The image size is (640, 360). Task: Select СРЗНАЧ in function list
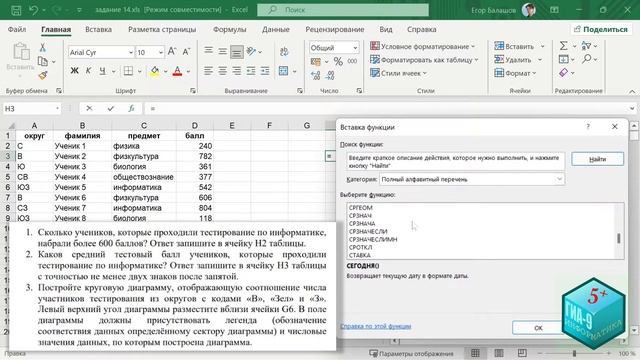tap(360, 216)
